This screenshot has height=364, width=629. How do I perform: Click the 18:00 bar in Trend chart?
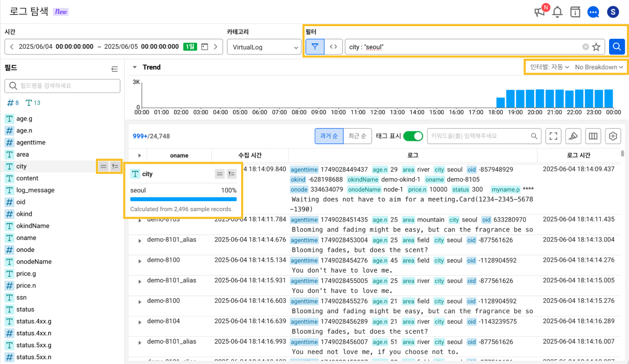pyautogui.click(x=501, y=103)
